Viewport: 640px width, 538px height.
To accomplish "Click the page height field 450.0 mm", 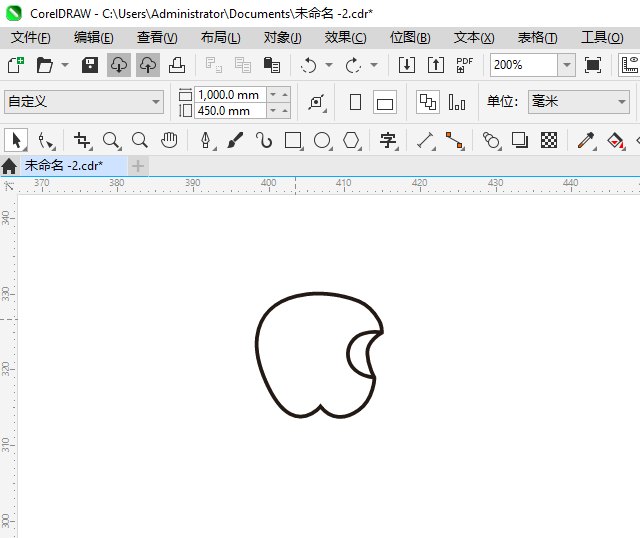I will [x=230, y=111].
